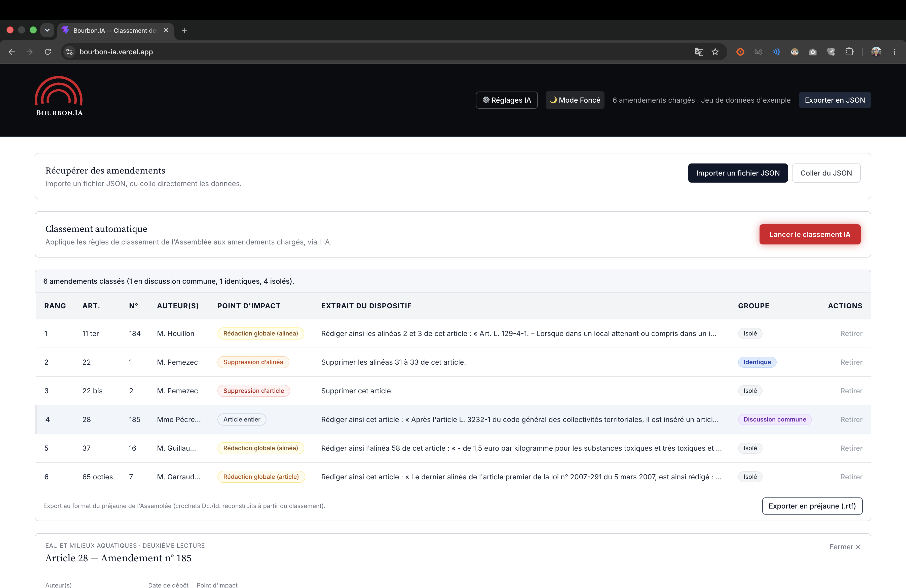Retirer the article 22 amendment row
This screenshot has height=588, width=906.
[851, 362]
